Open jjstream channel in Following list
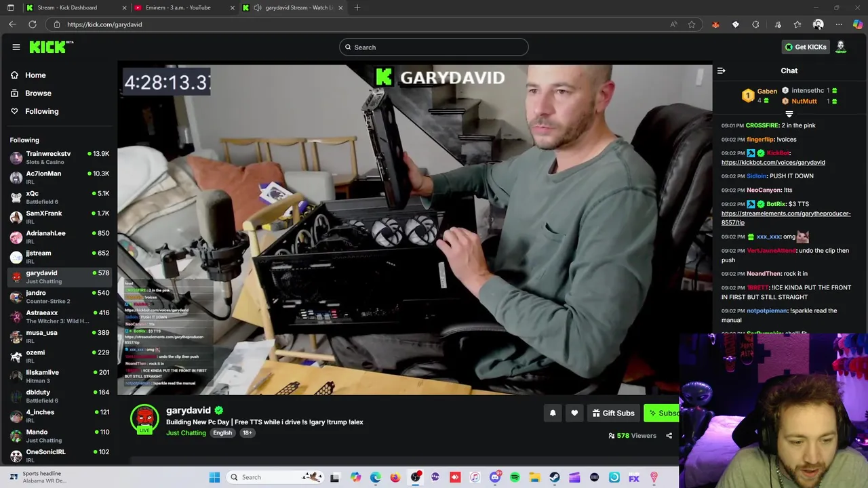 60,257
